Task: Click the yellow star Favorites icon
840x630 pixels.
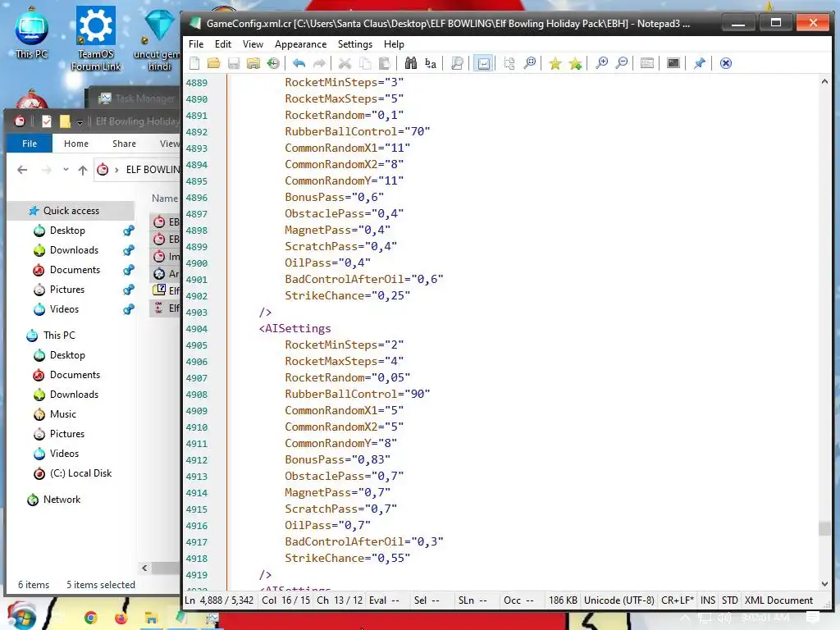Action: coord(555,63)
